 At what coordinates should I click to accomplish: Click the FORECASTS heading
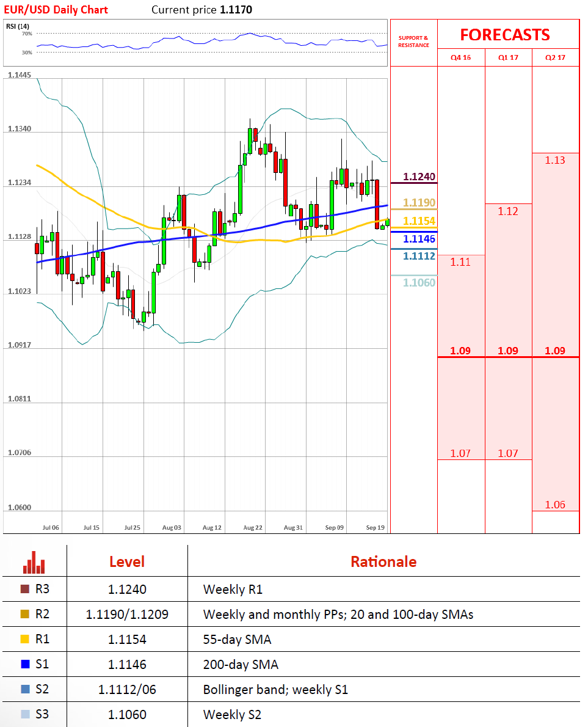point(504,35)
